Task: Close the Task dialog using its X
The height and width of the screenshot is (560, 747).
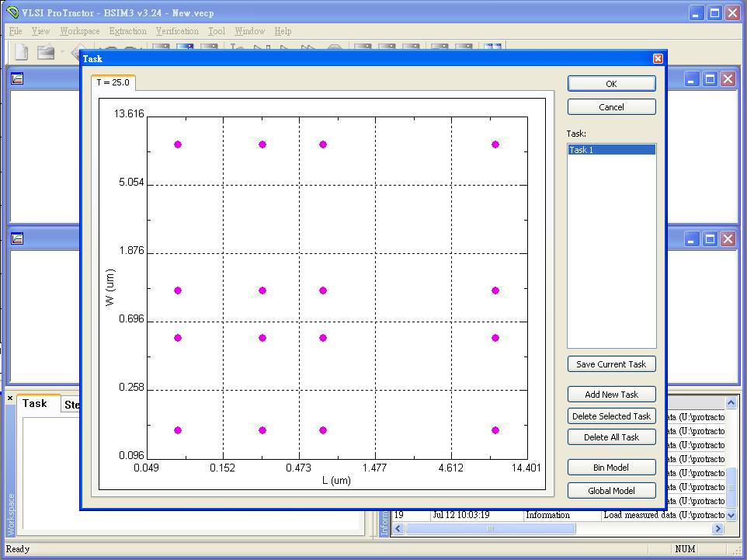Action: 658,59
